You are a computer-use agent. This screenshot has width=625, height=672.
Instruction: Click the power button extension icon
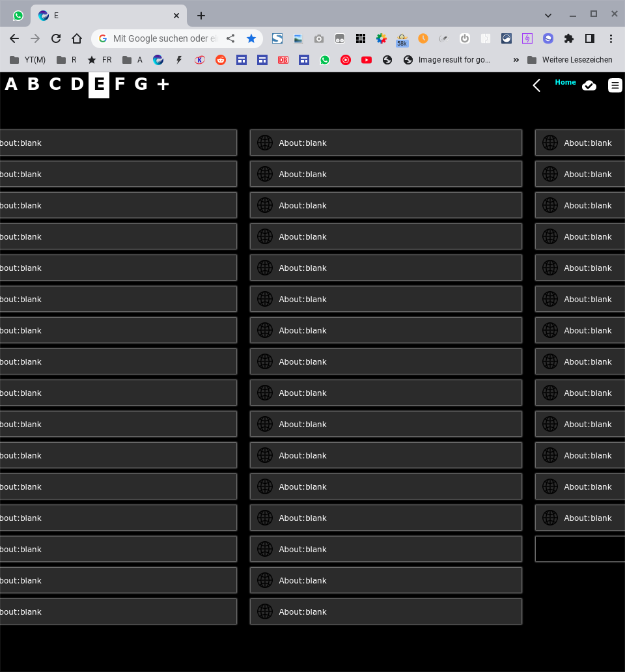point(464,38)
